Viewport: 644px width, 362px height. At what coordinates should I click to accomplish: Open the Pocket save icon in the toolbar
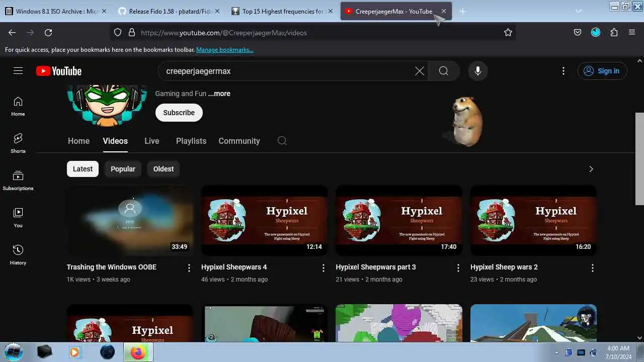click(x=578, y=32)
